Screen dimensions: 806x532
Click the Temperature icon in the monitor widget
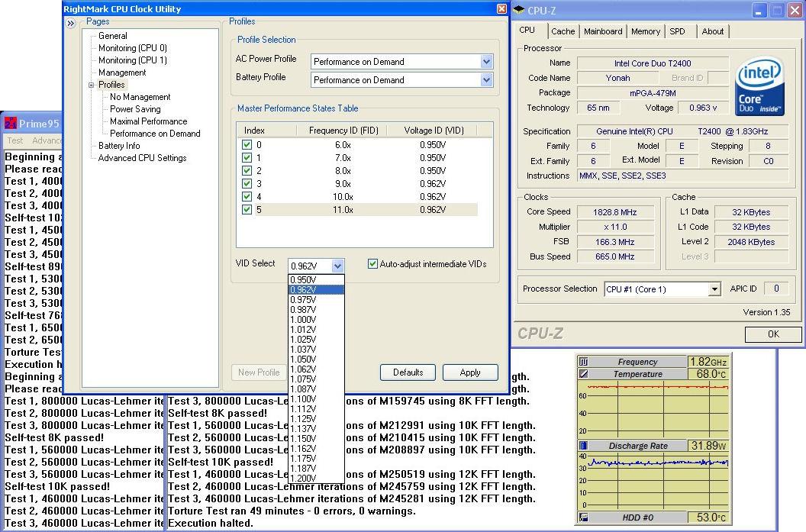tap(583, 374)
